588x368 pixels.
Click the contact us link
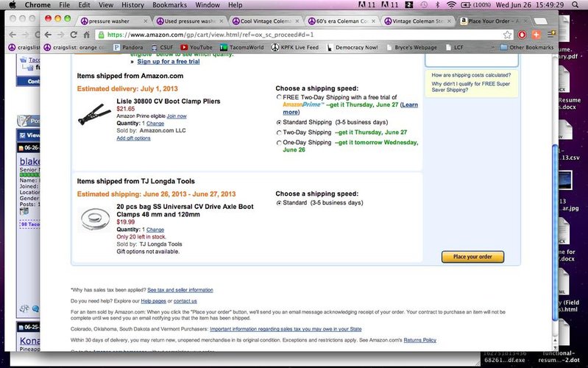click(185, 301)
